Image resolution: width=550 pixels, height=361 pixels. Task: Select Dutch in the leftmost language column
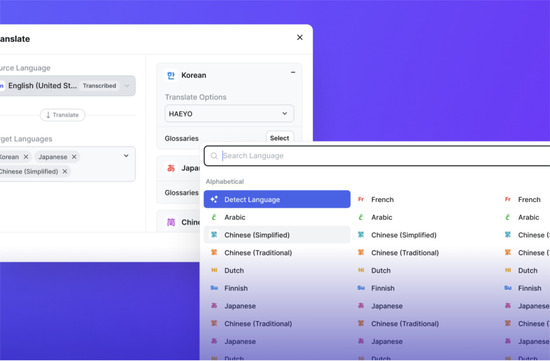[x=234, y=270]
